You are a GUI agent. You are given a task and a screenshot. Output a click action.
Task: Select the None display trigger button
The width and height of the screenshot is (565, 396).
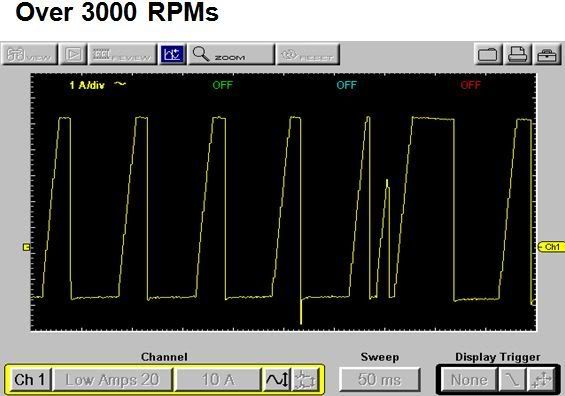click(x=469, y=379)
